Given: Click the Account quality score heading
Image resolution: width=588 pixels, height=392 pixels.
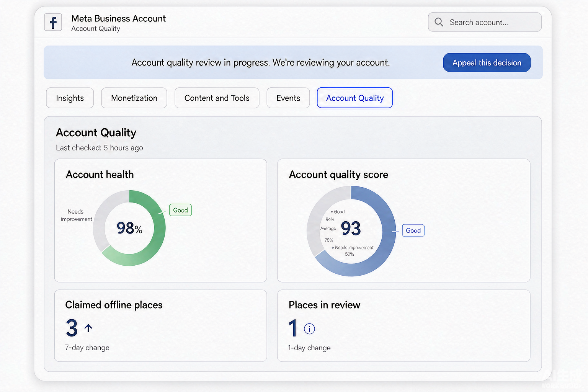Looking at the screenshot, I should pyautogui.click(x=338, y=175).
